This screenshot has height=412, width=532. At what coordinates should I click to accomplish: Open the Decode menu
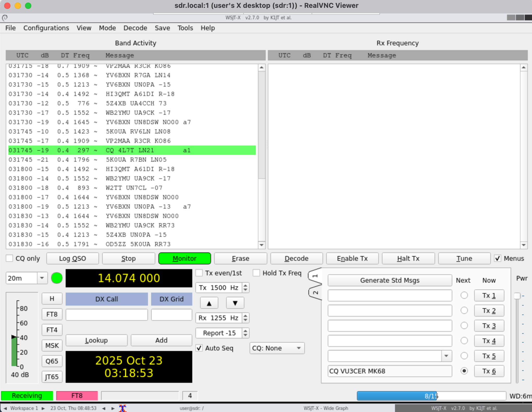tap(135, 28)
